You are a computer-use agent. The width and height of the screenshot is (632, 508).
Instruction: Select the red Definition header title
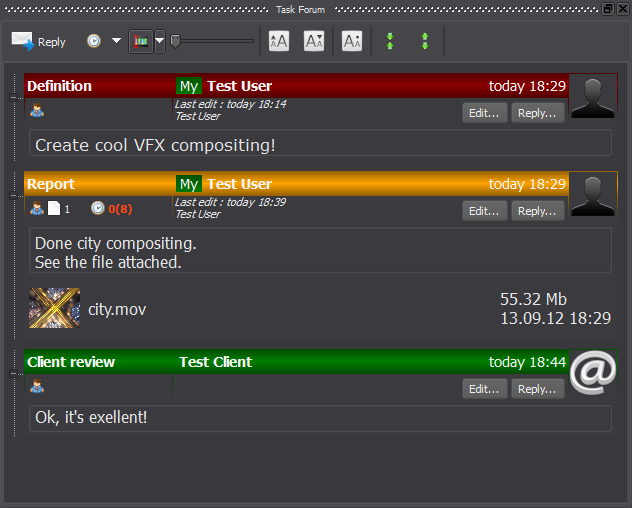click(59, 86)
